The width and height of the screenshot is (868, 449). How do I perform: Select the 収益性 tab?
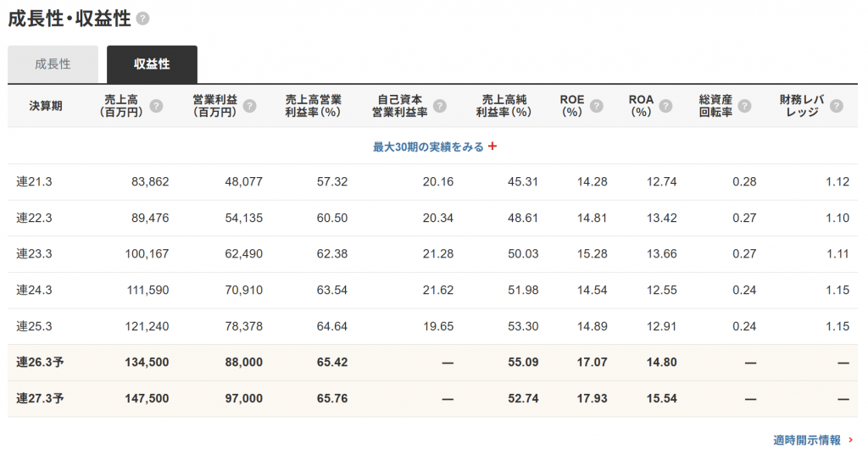tap(152, 64)
